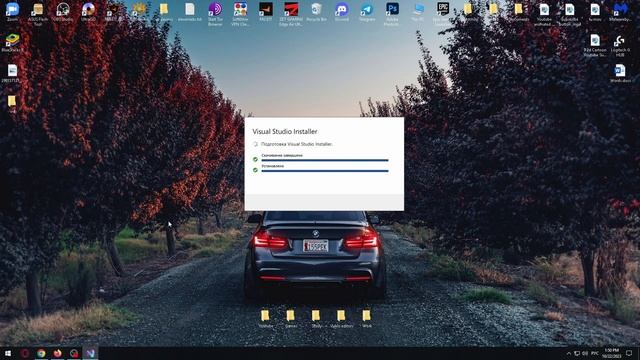
Task: Open the SoftEther VPN Client shortcut
Action: click(240, 13)
